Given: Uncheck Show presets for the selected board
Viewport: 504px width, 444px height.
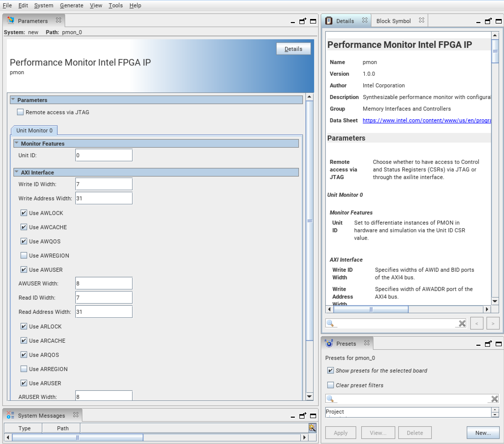Looking at the screenshot, I should point(330,371).
